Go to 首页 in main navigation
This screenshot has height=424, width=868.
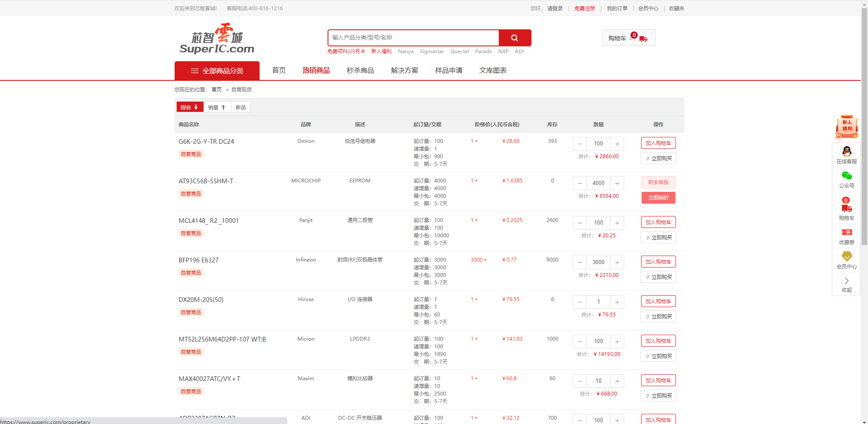click(279, 71)
